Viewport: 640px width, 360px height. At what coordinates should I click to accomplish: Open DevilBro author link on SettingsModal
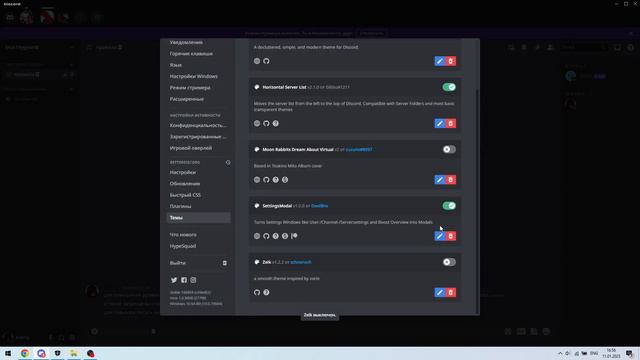point(320,206)
